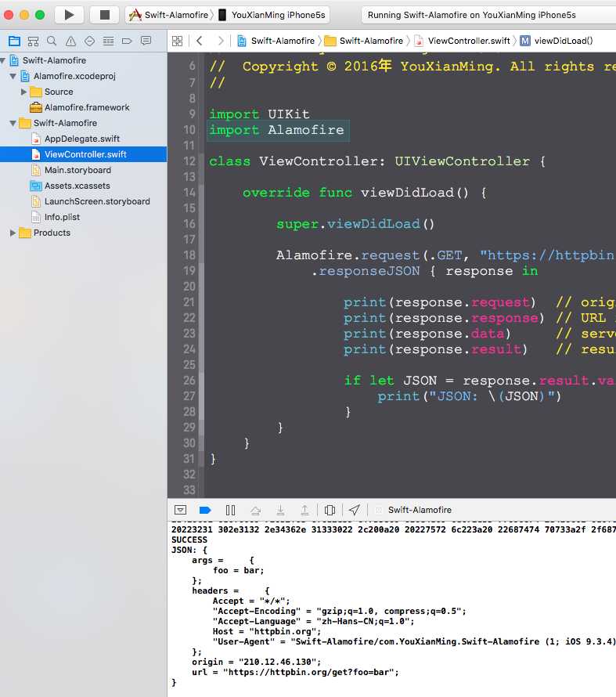The height and width of the screenshot is (697, 616).
Task: Select the Source folder row
Action: (x=84, y=92)
